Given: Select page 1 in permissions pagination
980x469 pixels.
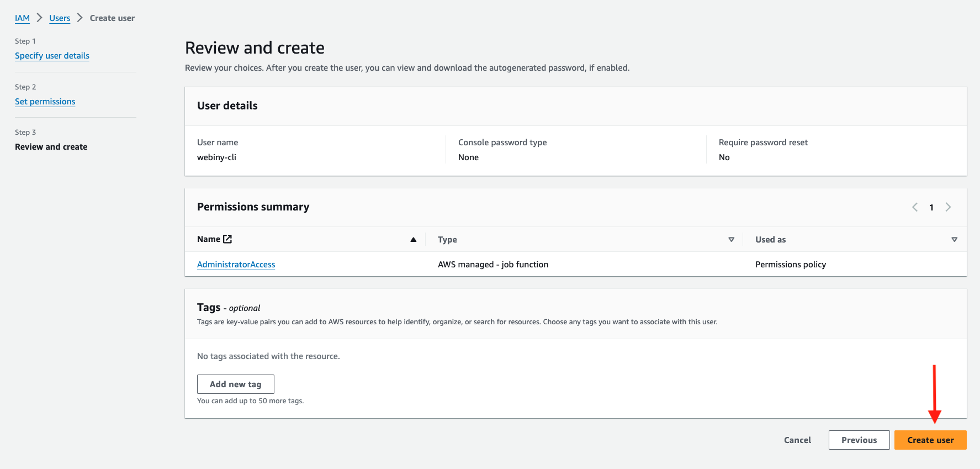Looking at the screenshot, I should (x=931, y=208).
